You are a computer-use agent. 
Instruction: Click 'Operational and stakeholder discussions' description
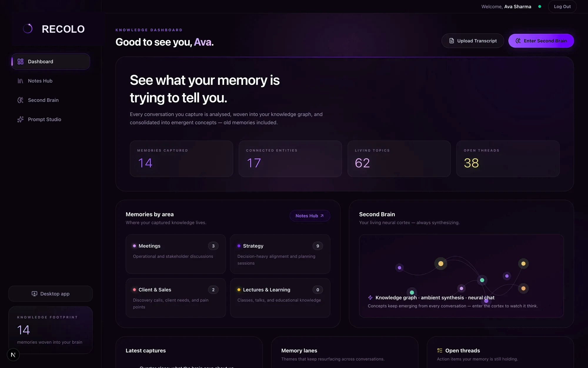point(173,256)
